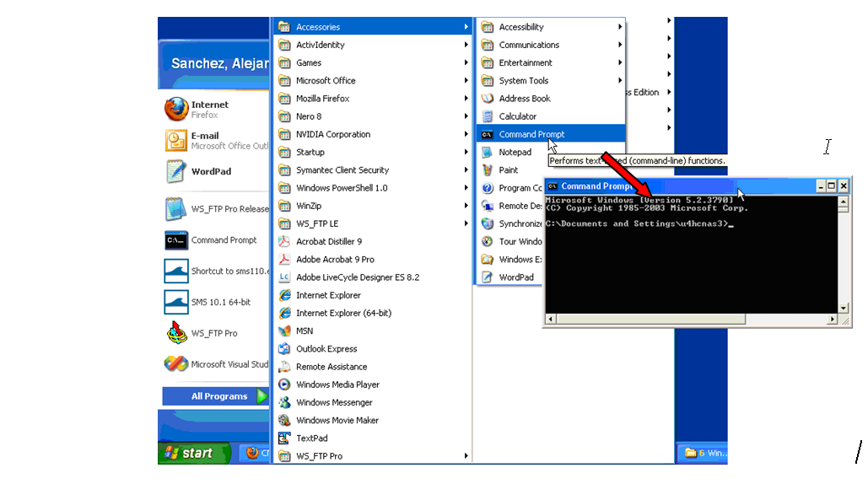Open the Games program group
The height and width of the screenshot is (484, 868).
coord(374,62)
